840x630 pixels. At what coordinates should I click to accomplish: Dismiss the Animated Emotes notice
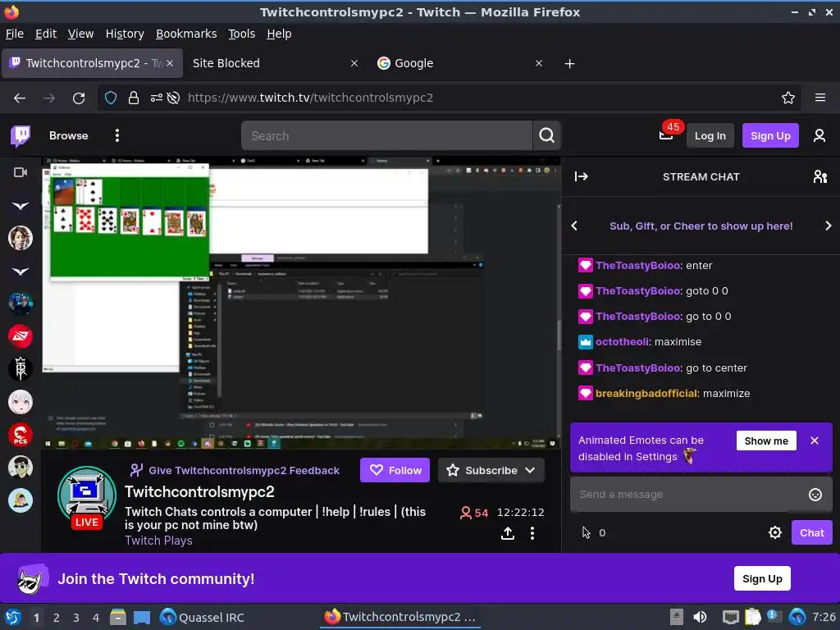pos(815,441)
